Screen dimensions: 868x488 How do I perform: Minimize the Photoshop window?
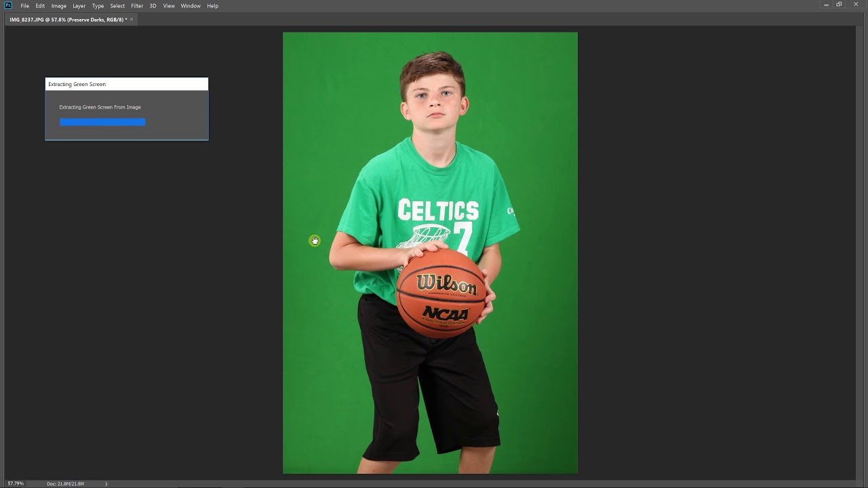tap(826, 5)
